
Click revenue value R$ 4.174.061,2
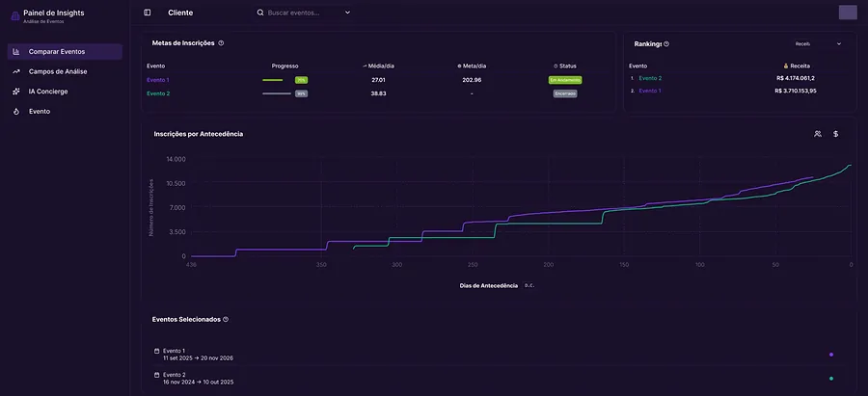(x=796, y=78)
